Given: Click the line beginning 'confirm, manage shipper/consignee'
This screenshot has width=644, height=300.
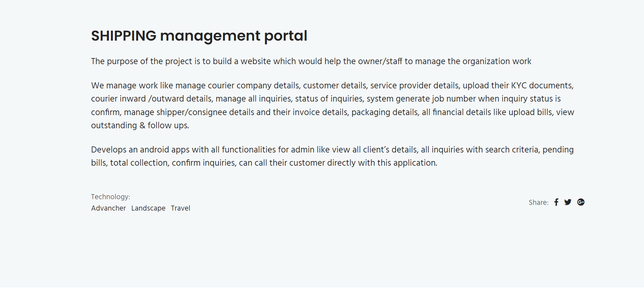Looking at the screenshot, I should pyautogui.click(x=332, y=112).
